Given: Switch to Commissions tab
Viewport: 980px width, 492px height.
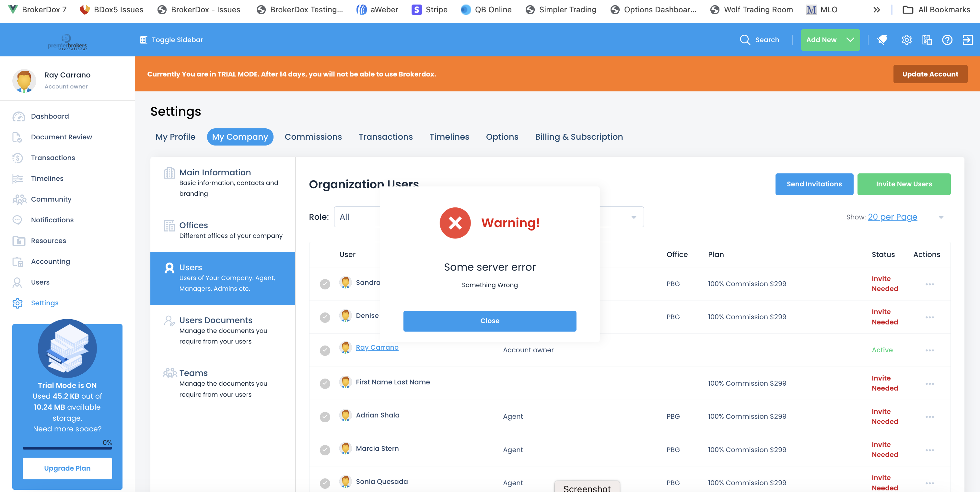Looking at the screenshot, I should 313,137.
